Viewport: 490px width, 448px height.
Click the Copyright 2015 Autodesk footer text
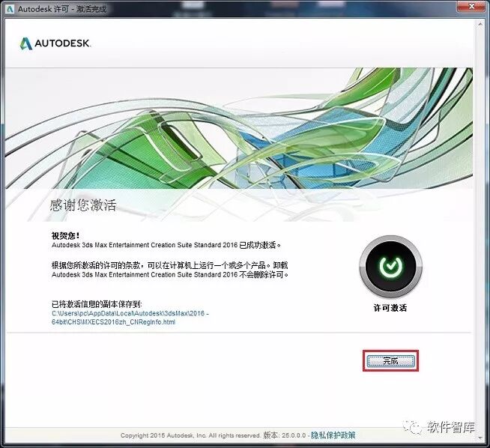point(190,435)
